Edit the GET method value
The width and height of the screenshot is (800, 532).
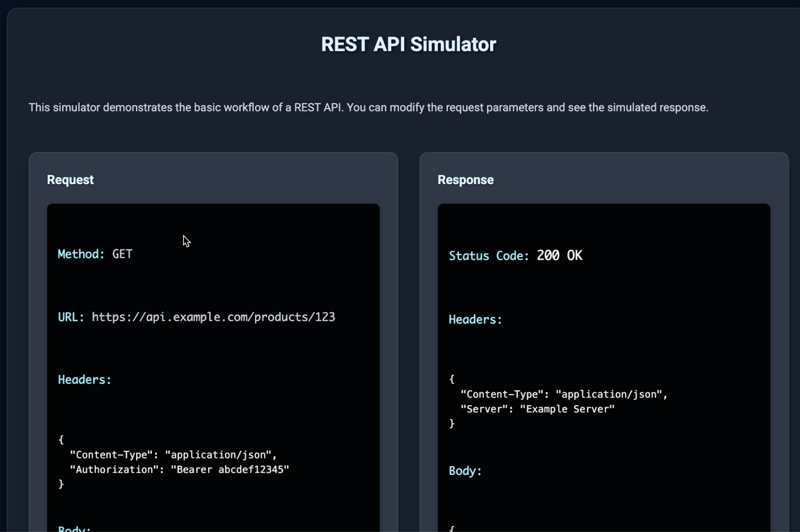[x=122, y=254]
